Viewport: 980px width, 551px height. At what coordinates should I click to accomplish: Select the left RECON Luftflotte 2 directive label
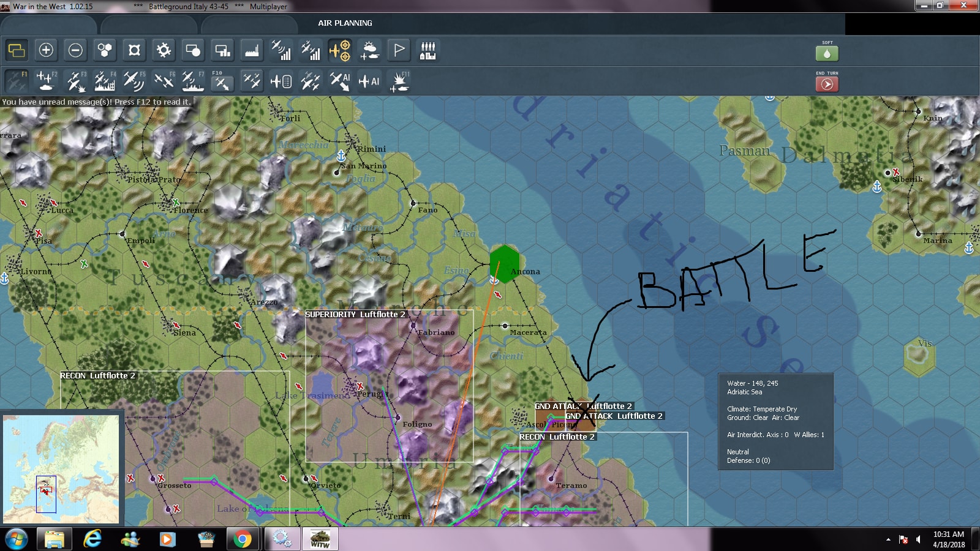[97, 375]
